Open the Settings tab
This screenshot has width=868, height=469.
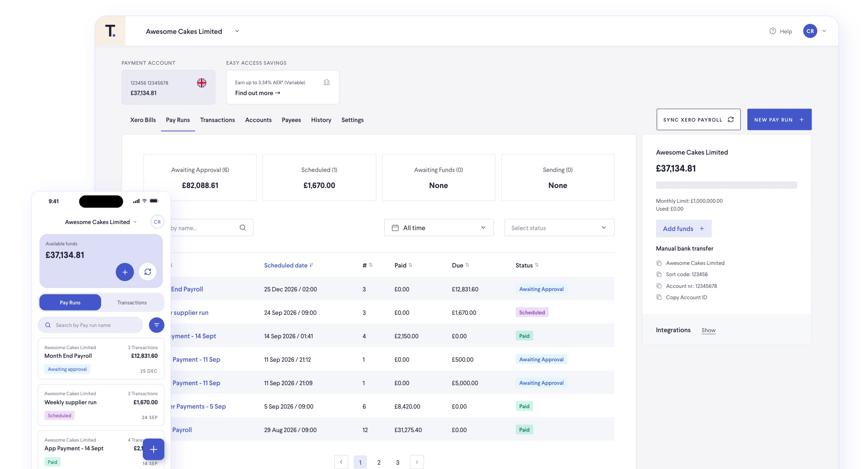tap(352, 120)
